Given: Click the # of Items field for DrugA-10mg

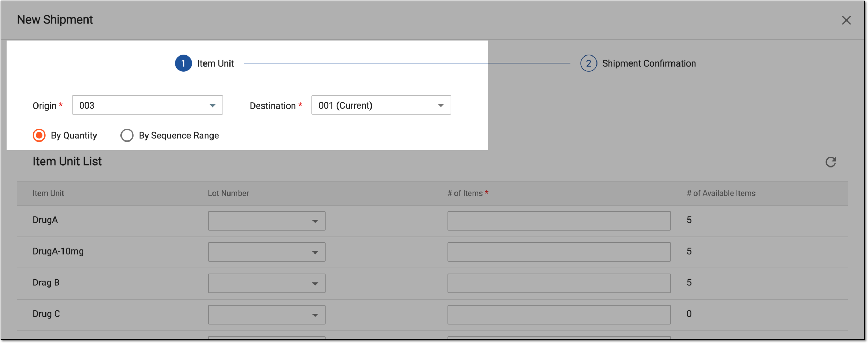Looking at the screenshot, I should tap(559, 252).
